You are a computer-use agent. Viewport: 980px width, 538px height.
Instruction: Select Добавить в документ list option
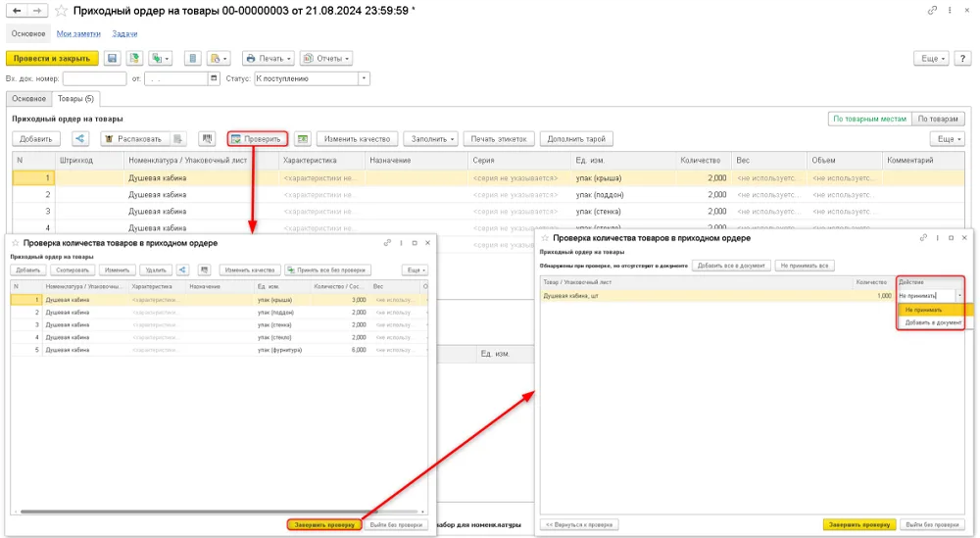(x=933, y=322)
